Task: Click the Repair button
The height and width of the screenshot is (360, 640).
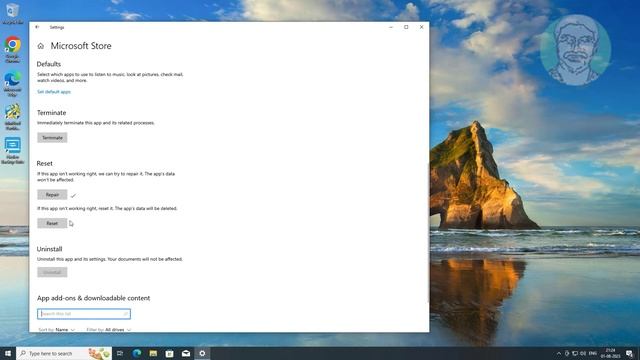Action: pos(52,195)
